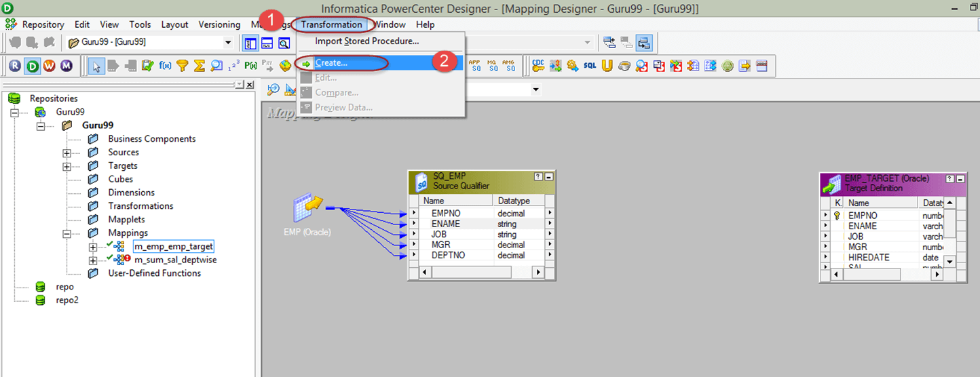Select the Aggregator sigma icon
This screenshot has width=980, height=377.
click(200, 66)
